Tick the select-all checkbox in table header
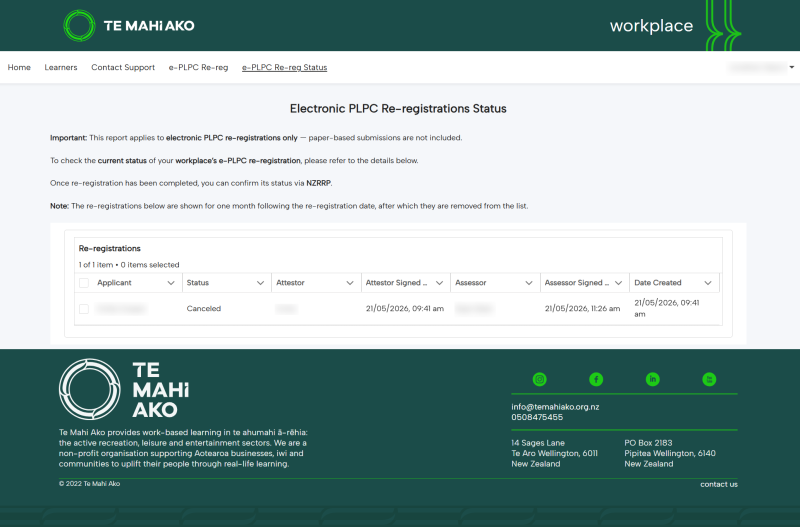Viewport: 800px width, 527px height. coord(84,283)
